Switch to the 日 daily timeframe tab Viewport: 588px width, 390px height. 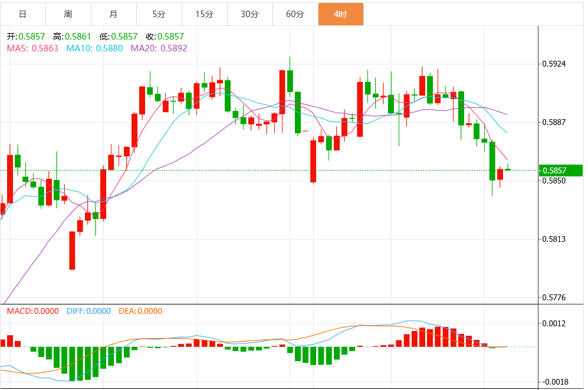coord(23,14)
